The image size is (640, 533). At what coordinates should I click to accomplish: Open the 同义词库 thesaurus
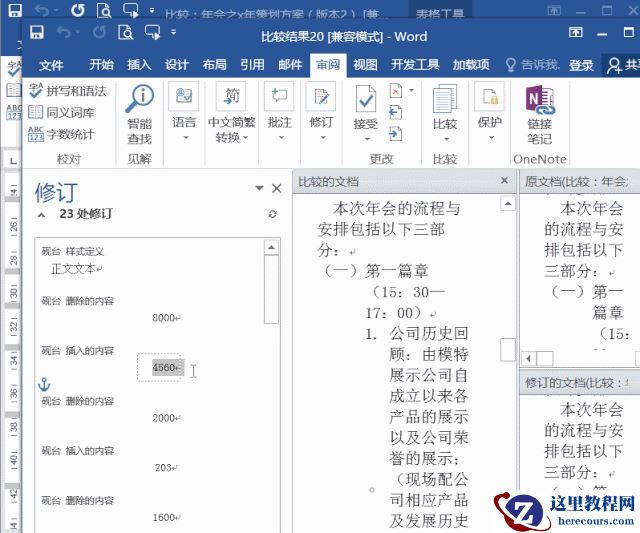coord(62,112)
